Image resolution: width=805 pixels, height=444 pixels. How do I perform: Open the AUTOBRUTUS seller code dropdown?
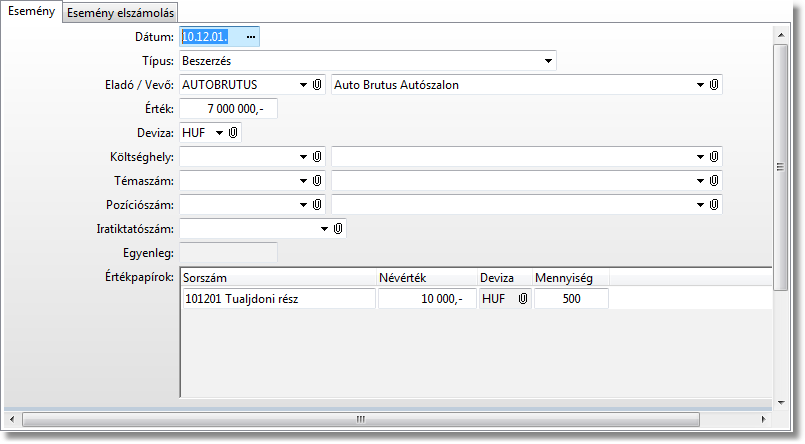tap(303, 85)
